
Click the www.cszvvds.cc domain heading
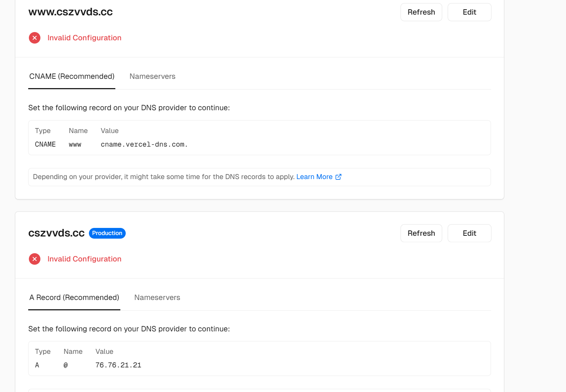[x=71, y=12]
